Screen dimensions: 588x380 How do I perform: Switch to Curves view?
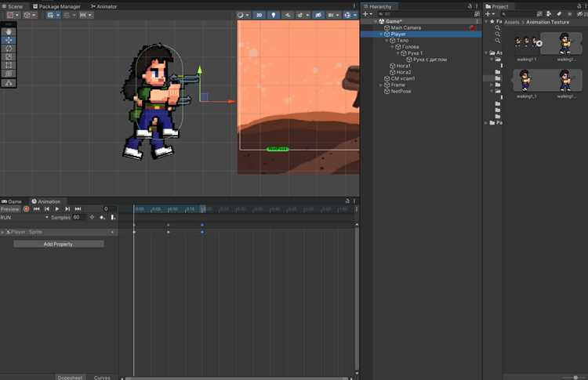point(102,377)
